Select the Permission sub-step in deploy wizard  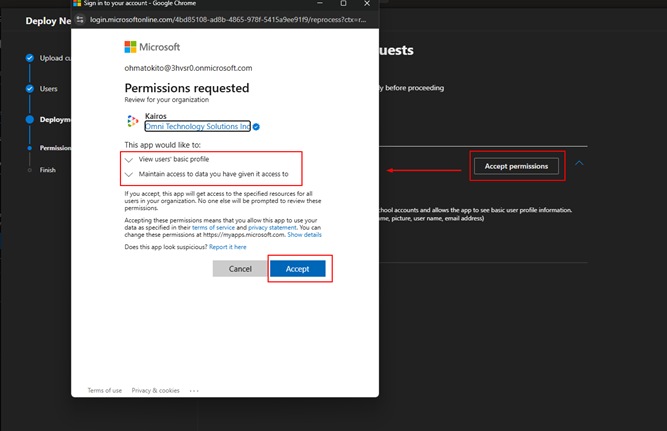(55, 148)
